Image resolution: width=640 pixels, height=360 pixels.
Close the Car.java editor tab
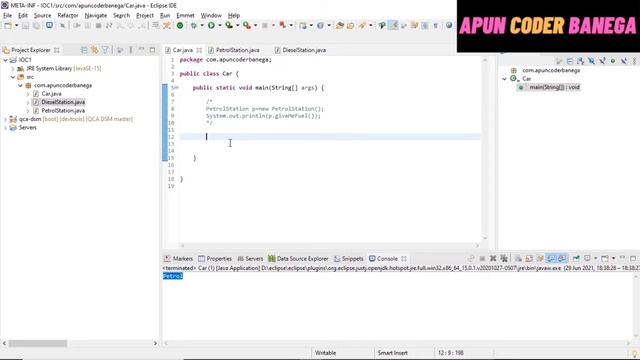tap(199, 50)
